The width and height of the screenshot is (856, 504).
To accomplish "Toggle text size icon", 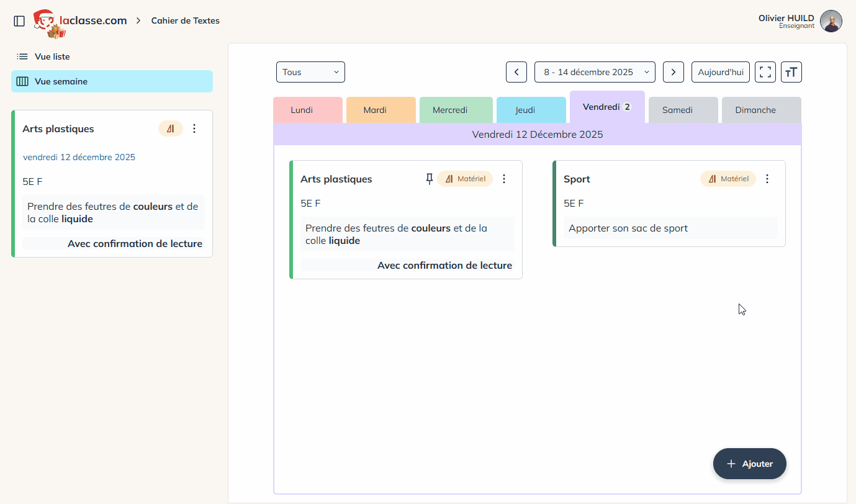I will pos(791,72).
